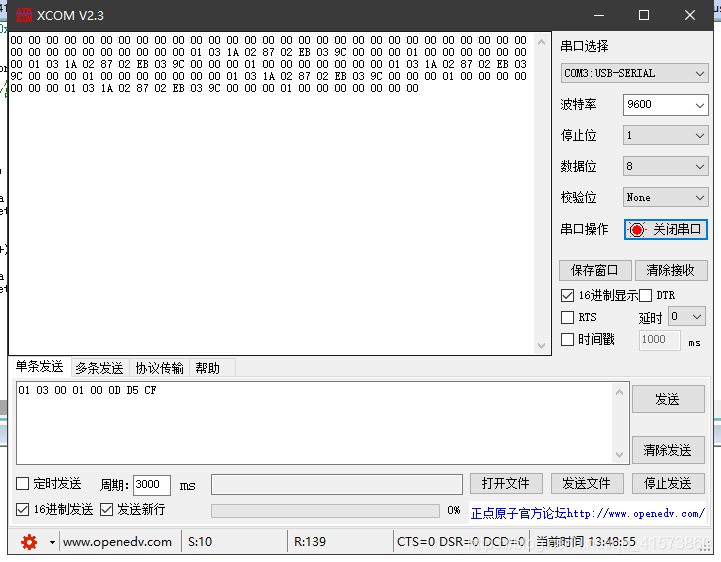Click the 保存窗口 save window button

(595, 270)
